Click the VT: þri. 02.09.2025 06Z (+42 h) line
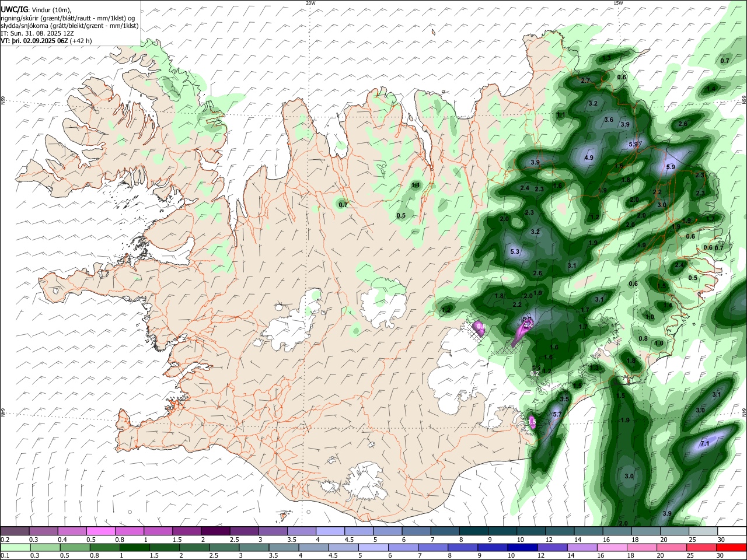 coord(46,41)
